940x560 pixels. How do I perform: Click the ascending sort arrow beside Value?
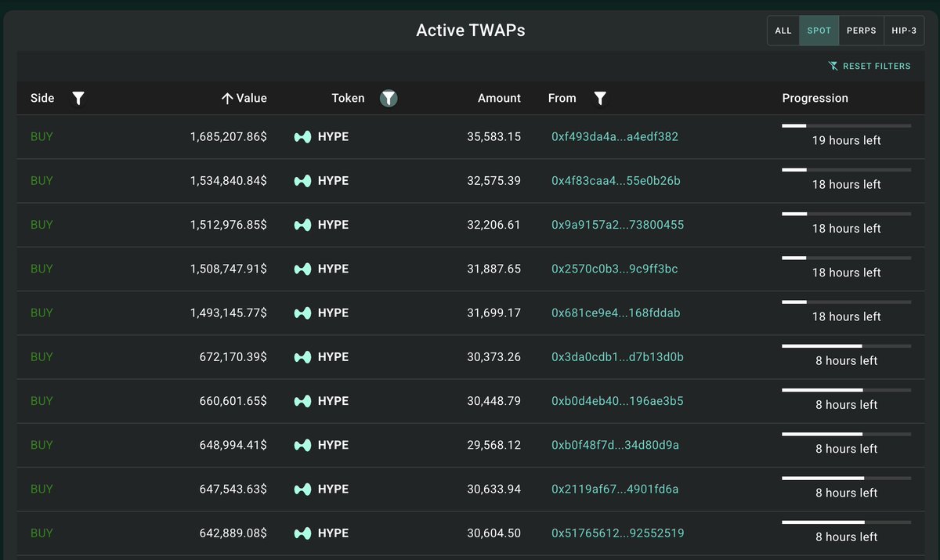pyautogui.click(x=227, y=99)
